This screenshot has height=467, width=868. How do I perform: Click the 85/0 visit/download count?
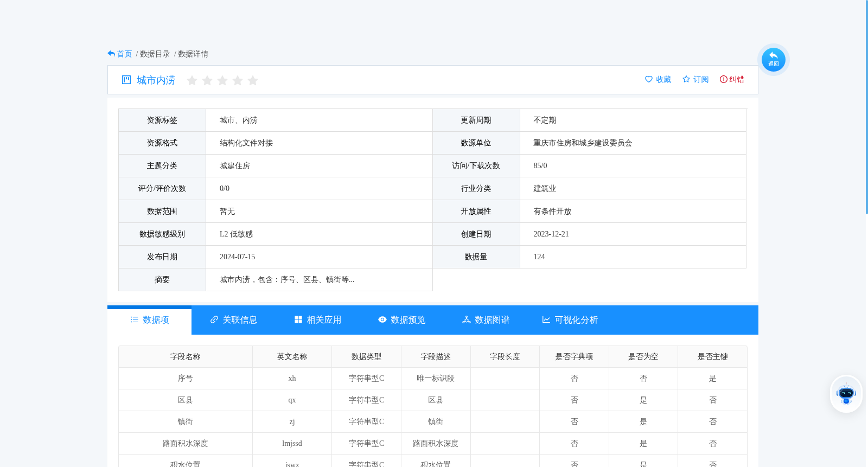[540, 166]
